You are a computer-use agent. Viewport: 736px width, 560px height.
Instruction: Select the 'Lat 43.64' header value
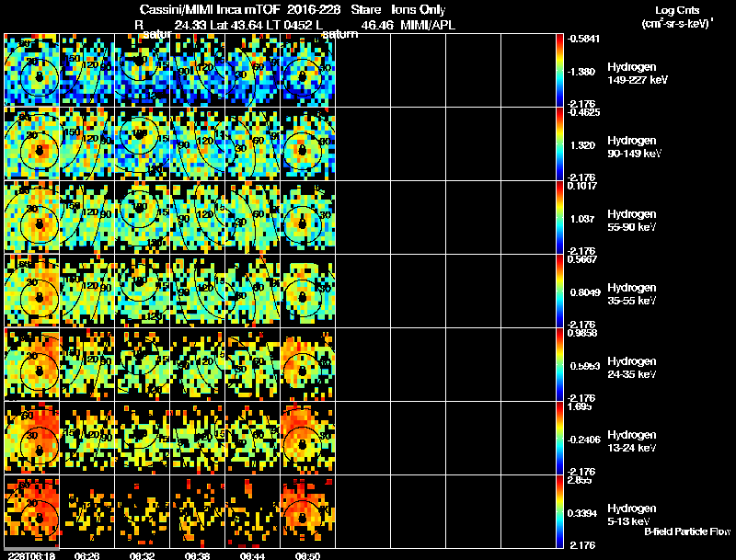point(236,26)
